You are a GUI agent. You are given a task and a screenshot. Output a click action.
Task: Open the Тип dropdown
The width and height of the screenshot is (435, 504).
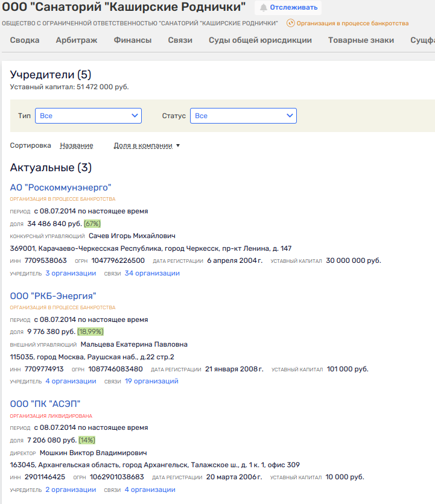[88, 116]
